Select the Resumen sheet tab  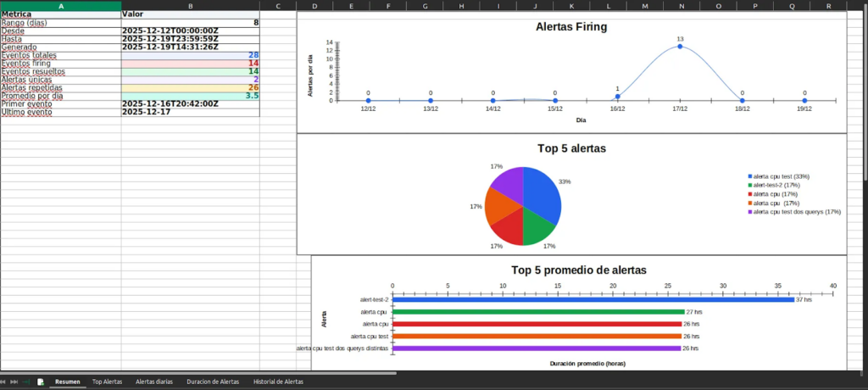tap(68, 382)
